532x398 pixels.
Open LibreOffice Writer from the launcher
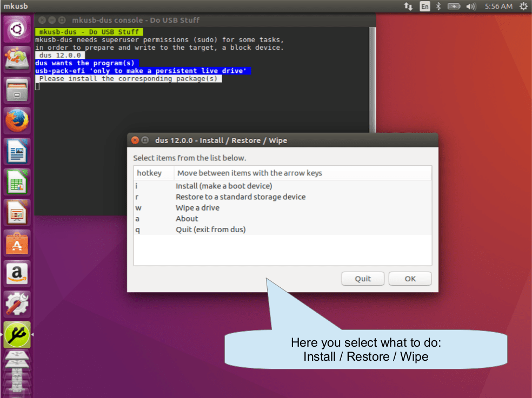[x=17, y=151]
